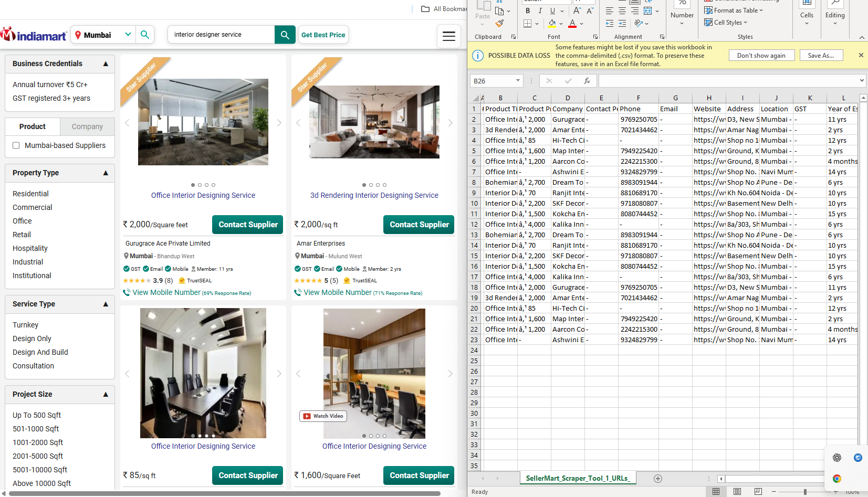
Task: Click the Don't show again button
Action: pyautogui.click(x=761, y=56)
